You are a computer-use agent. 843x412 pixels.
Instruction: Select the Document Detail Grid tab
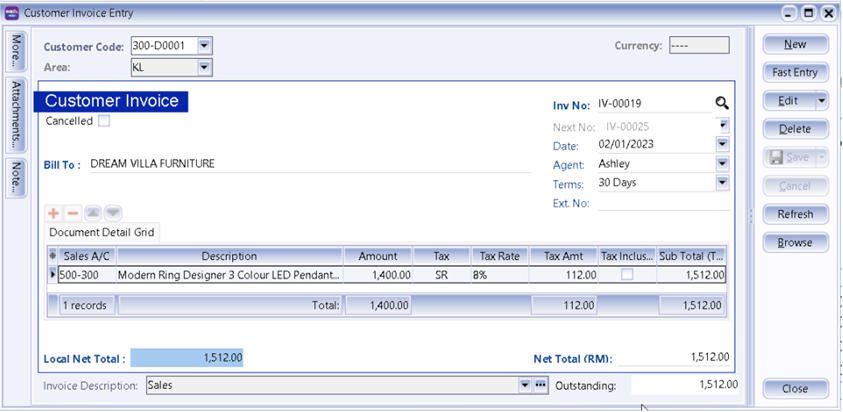coord(103,232)
